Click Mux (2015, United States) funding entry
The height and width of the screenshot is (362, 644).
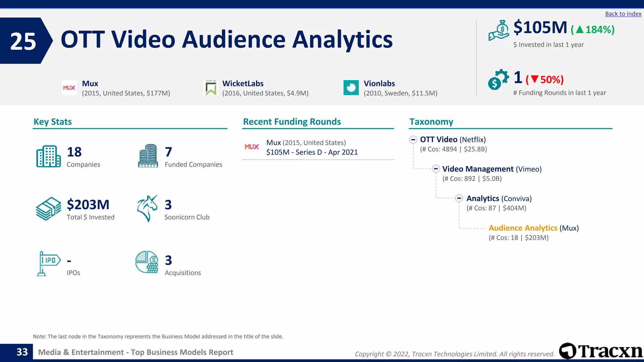[306, 143]
